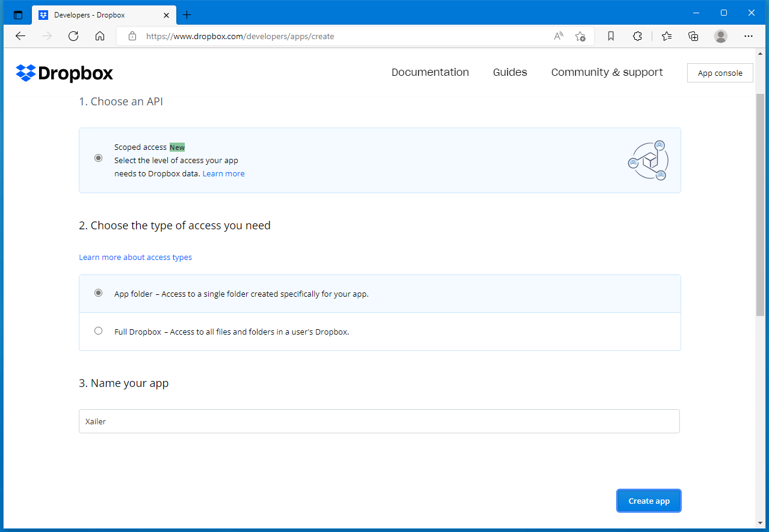Click the 'App folder – Access to a single folder' text
Viewport: 769px width, 532px height.
(241, 294)
